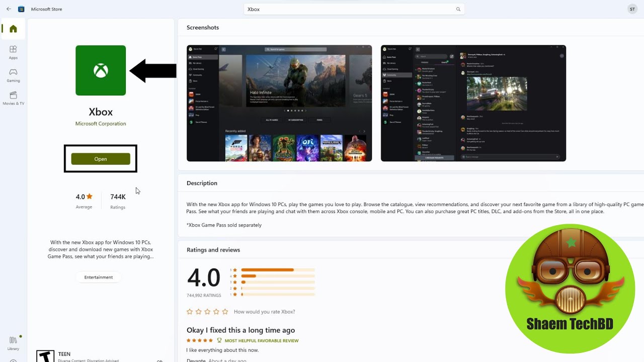Click the 4.0 Average rating
The height and width of the screenshot is (362, 644).
(x=84, y=200)
